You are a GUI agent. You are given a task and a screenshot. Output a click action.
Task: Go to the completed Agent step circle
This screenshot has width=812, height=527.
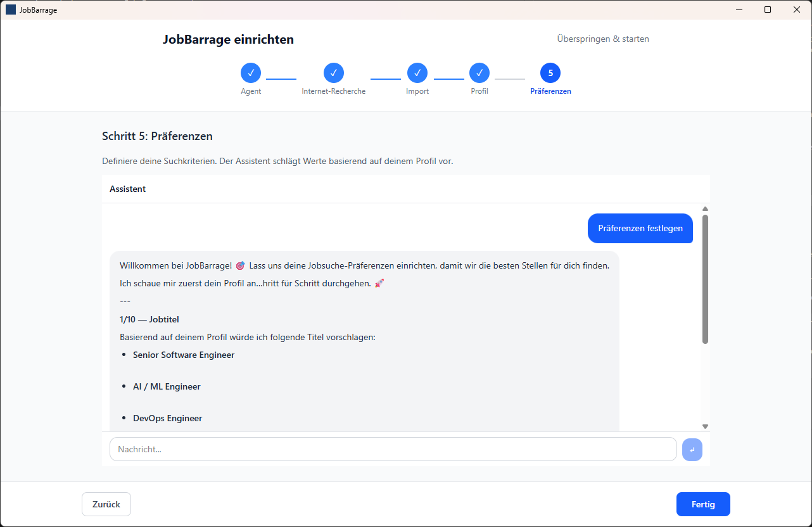click(251, 73)
